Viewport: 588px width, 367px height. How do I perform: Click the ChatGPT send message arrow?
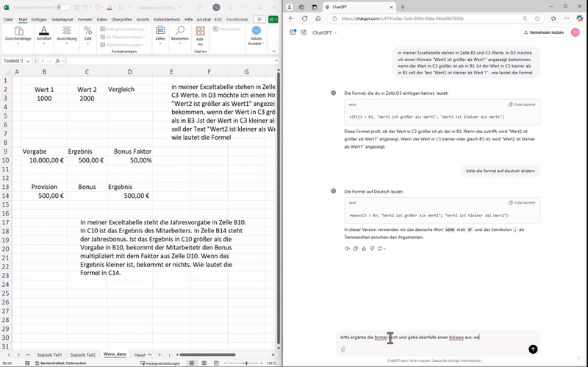(533, 349)
